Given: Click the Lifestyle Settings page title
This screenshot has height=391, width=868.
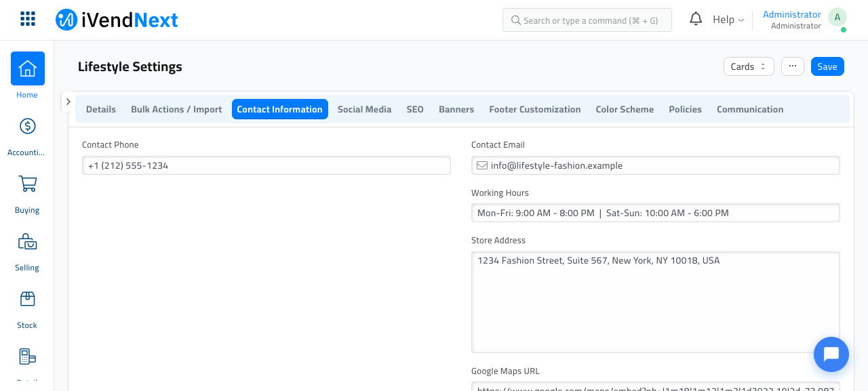Looking at the screenshot, I should (x=130, y=66).
